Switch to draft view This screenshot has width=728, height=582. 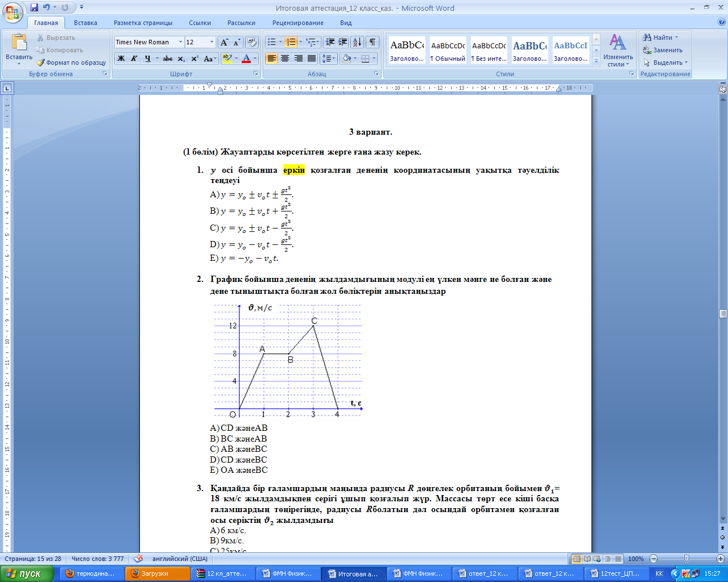(x=618, y=559)
